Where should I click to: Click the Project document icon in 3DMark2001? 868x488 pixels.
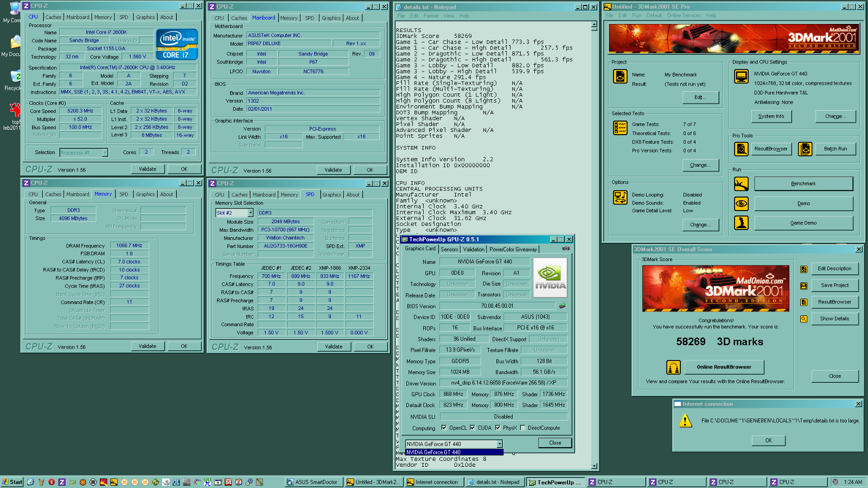(620, 77)
